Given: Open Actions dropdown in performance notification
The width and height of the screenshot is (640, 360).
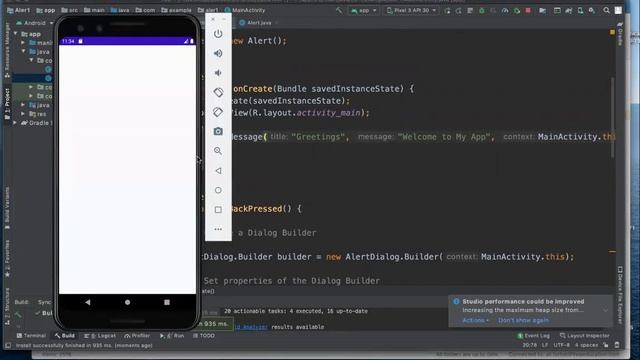Looking at the screenshot, I should point(476,320).
